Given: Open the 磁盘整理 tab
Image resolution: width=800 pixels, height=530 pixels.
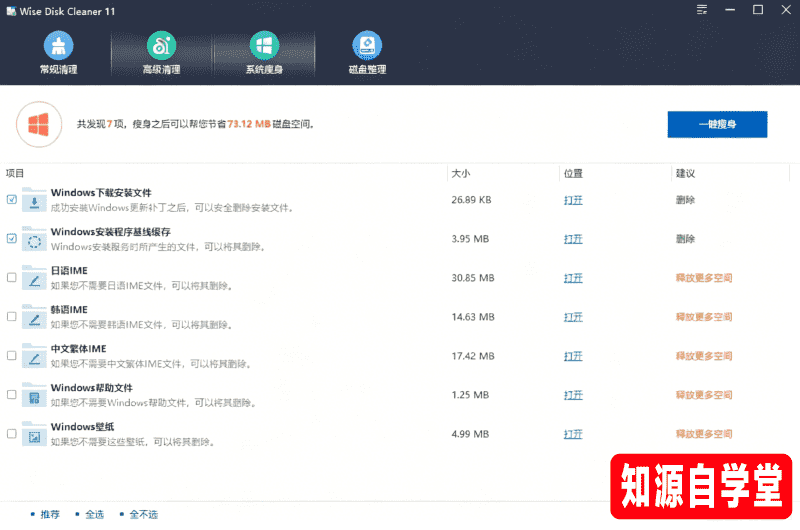Looking at the screenshot, I should (367, 53).
